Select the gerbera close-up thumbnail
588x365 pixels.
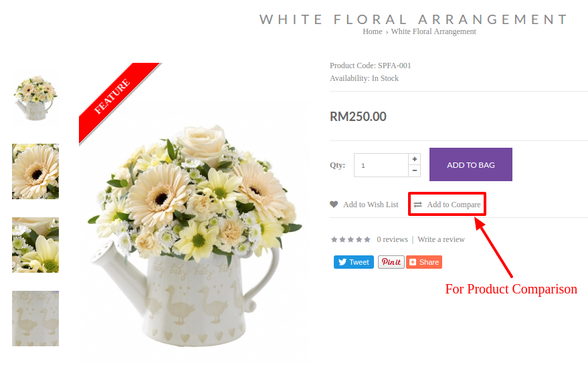[35, 171]
